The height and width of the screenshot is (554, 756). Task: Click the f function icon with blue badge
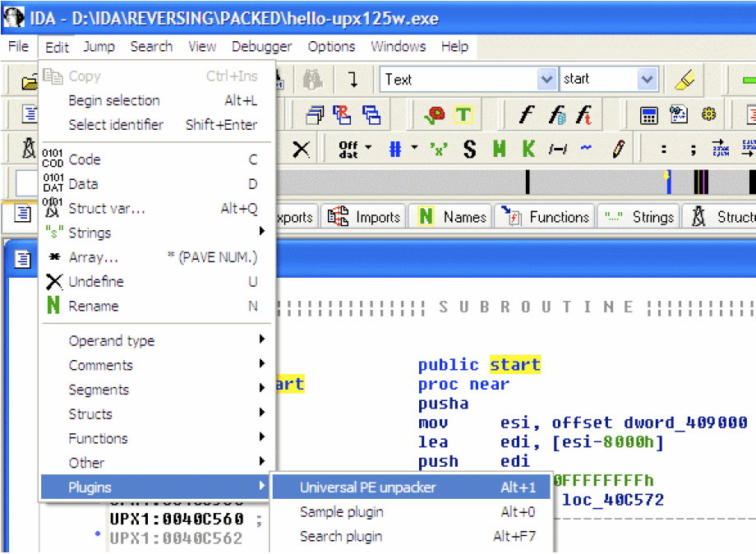(557, 115)
